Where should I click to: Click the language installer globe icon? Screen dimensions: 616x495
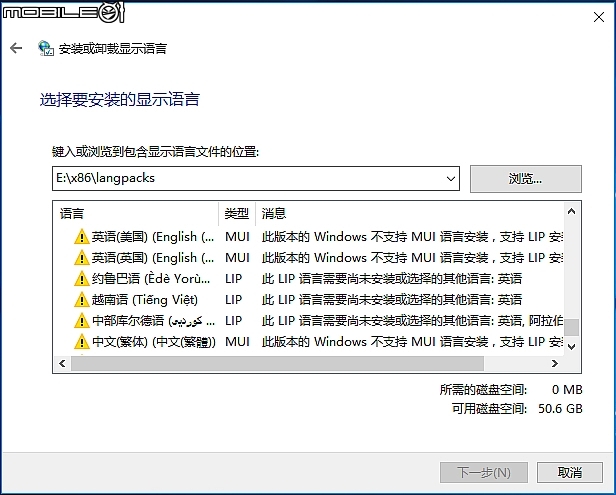[46, 48]
